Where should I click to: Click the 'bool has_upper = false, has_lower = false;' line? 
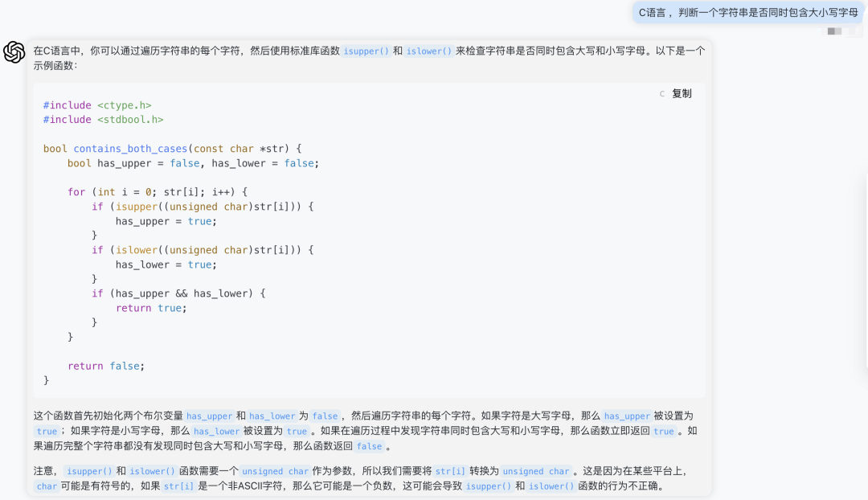tap(193, 163)
